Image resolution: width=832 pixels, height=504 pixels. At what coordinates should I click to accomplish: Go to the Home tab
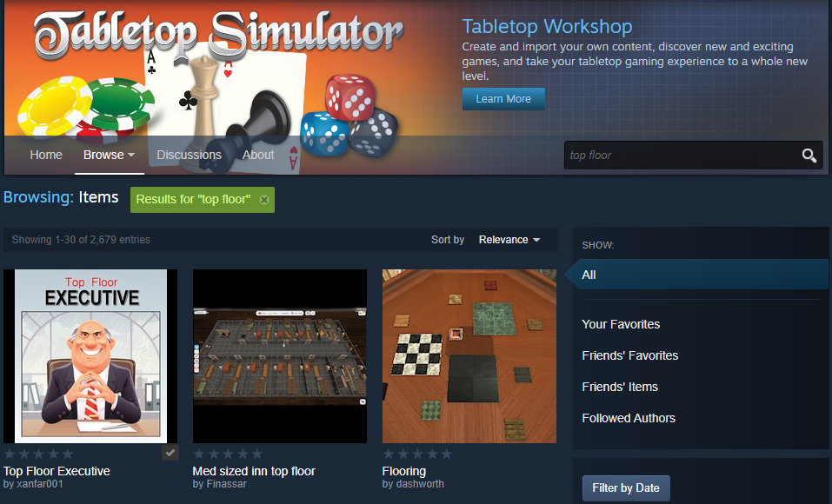pyautogui.click(x=46, y=155)
